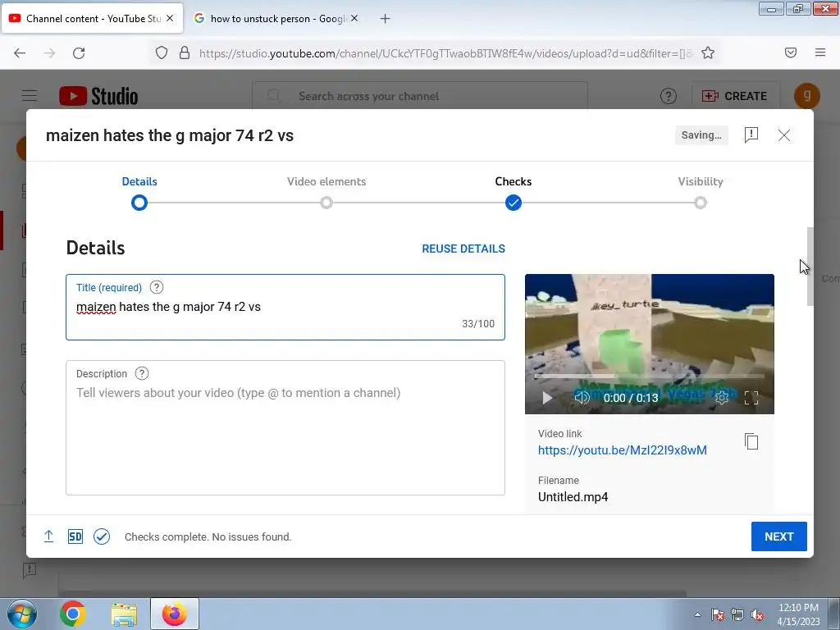Open video player settings gear
The height and width of the screenshot is (630, 840).
click(x=722, y=398)
